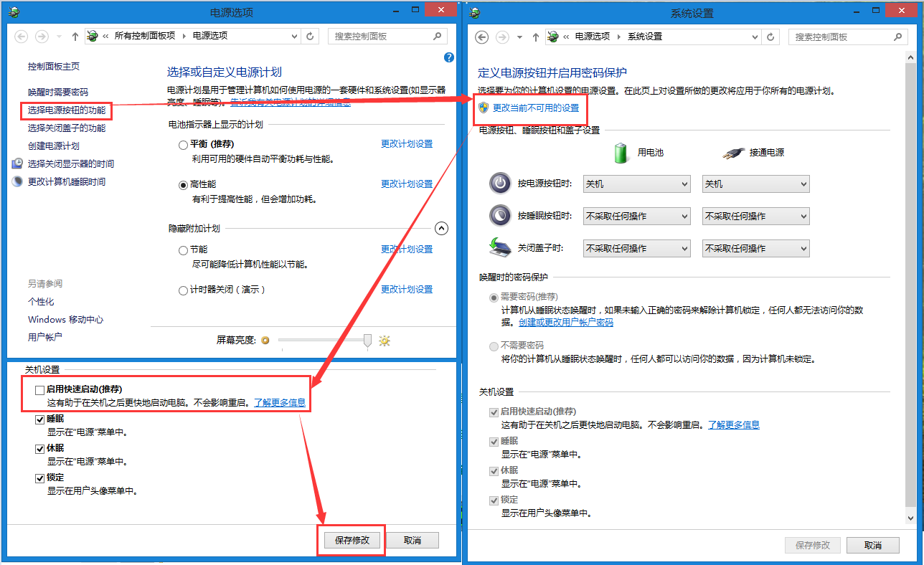Select the 平衡 (推荐) power plan
924x565 pixels.
(x=184, y=145)
